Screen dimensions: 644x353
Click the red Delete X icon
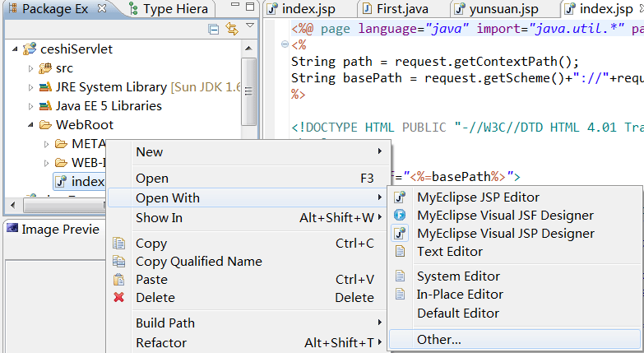point(119,298)
